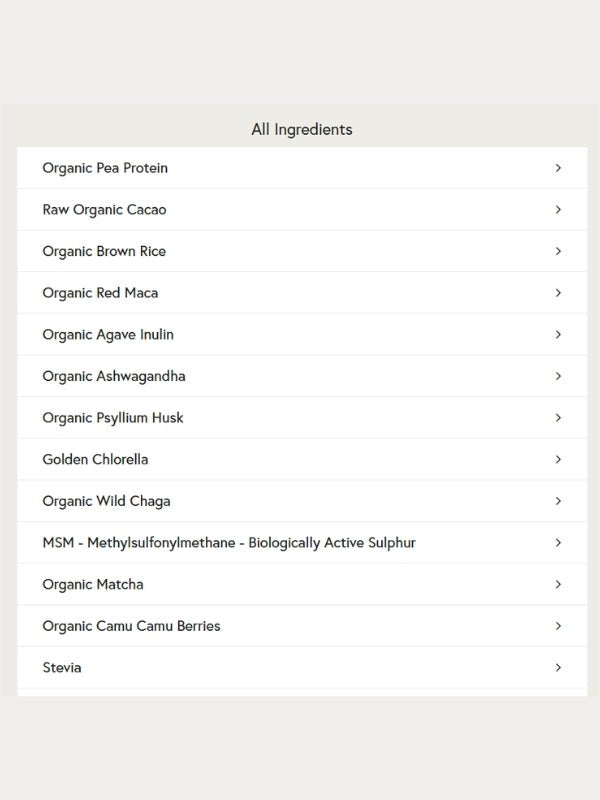This screenshot has width=600, height=800.
Task: Choose the Organic Ashwagandha list item
Action: (x=302, y=376)
